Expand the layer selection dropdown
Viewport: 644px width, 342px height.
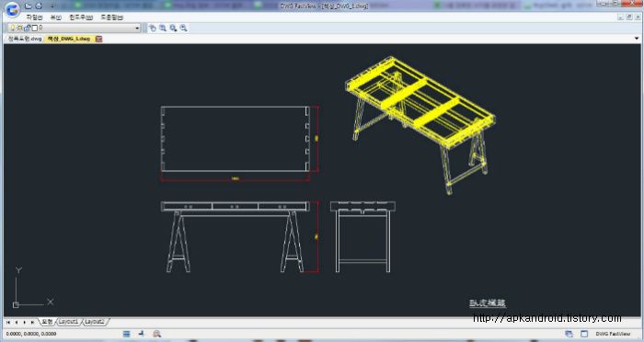click(137, 28)
